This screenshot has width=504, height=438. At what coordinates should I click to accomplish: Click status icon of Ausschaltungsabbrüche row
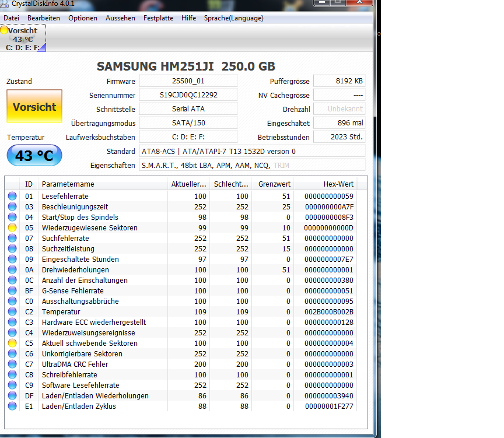pos(12,301)
